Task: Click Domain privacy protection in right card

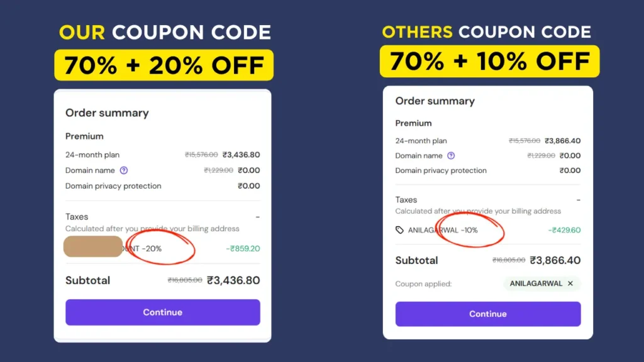Action: (x=441, y=170)
